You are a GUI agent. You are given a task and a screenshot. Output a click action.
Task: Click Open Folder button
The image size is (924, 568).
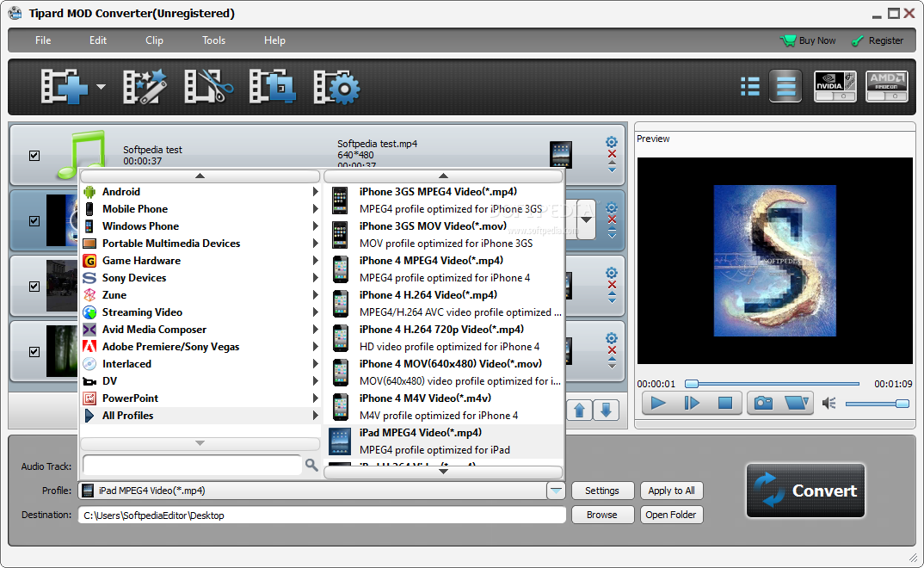point(671,515)
